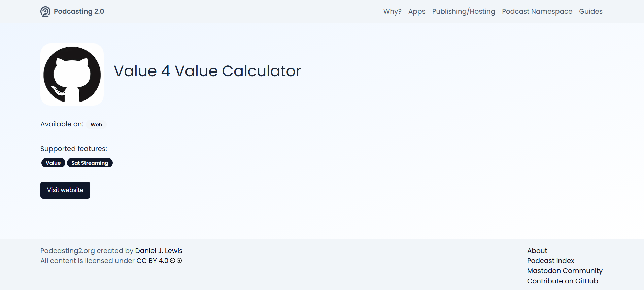Viewport: 644px width, 290px height.
Task: Click the GitHub Octocat app icon
Action: 72,75
